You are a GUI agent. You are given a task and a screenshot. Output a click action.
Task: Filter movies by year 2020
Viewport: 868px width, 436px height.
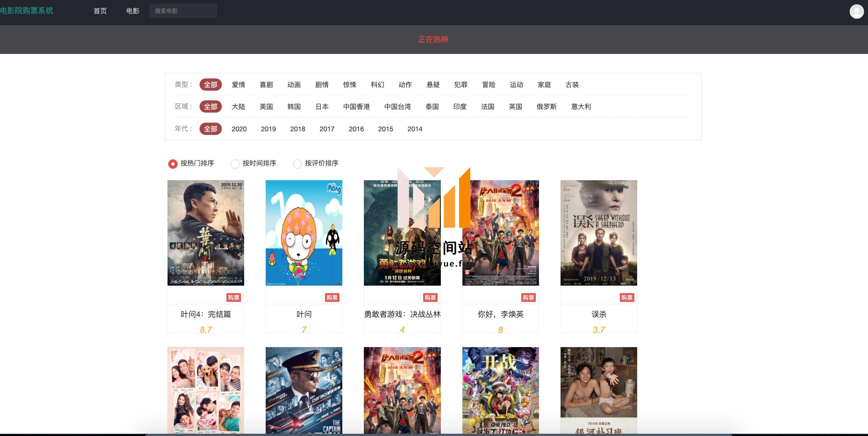click(239, 129)
